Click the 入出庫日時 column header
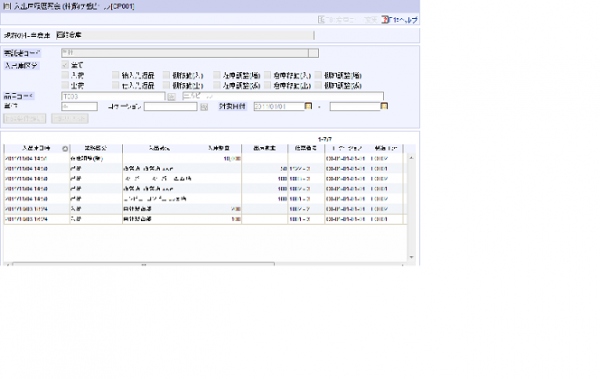 pyautogui.click(x=36, y=148)
